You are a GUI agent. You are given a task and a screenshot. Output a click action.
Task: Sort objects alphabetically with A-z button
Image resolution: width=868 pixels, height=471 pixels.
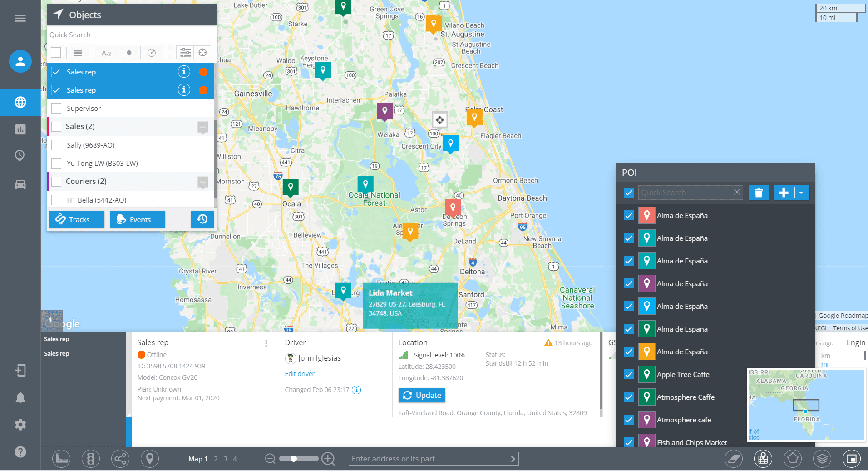(x=106, y=53)
